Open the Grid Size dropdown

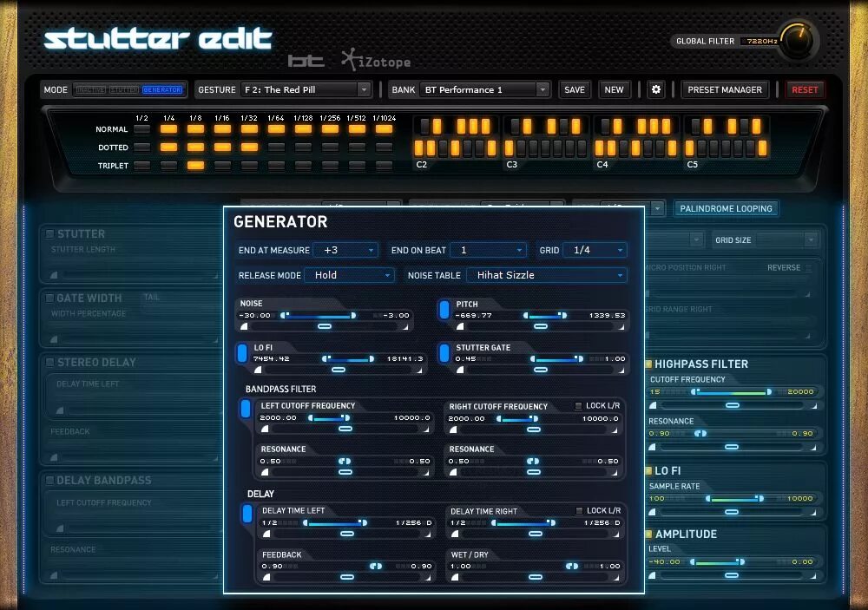(x=787, y=239)
